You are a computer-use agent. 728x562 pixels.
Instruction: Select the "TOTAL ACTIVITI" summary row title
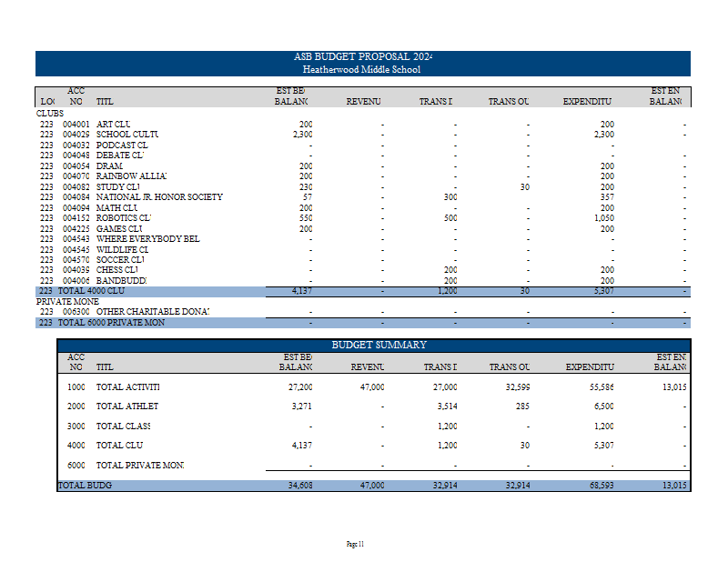click(x=127, y=387)
